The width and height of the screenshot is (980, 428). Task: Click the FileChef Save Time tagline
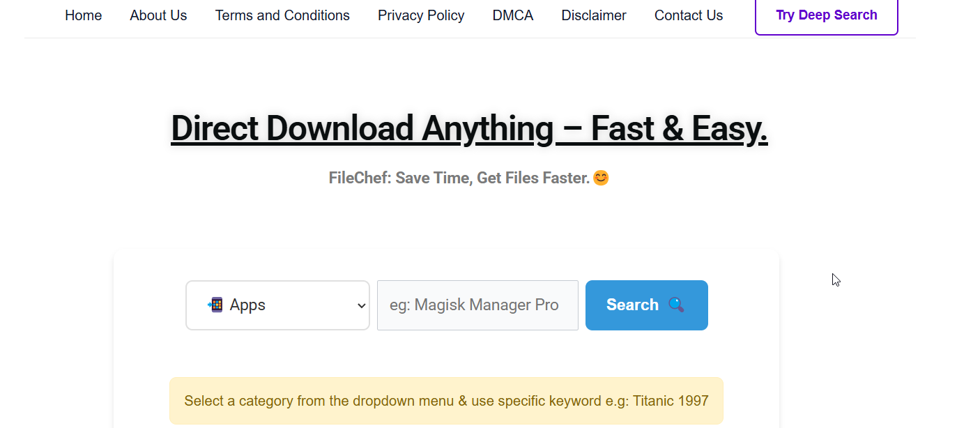pyautogui.click(x=460, y=177)
